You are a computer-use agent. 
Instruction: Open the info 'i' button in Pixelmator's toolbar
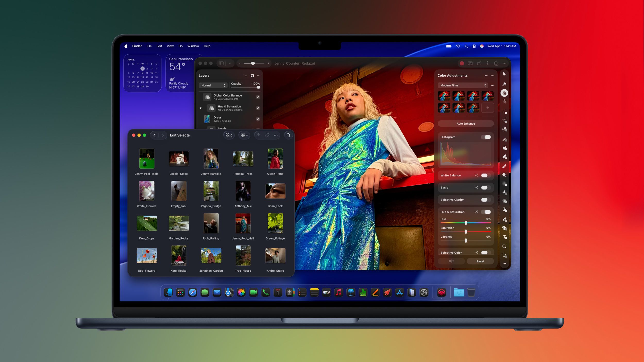487,63
